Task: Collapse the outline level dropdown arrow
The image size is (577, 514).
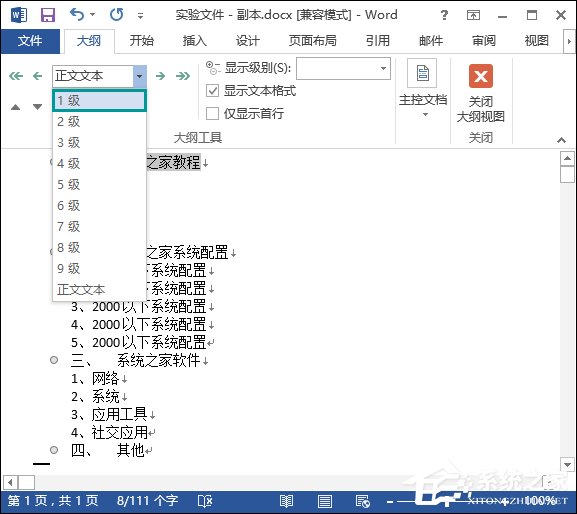Action: click(139, 76)
